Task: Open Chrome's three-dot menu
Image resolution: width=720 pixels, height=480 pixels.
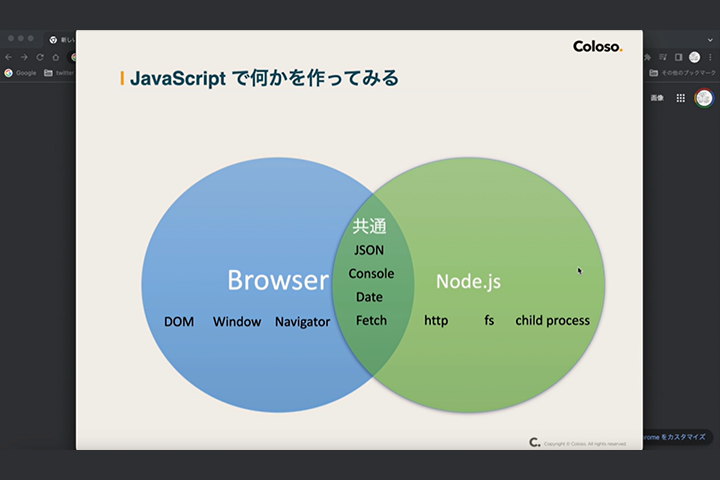Action: [x=710, y=57]
